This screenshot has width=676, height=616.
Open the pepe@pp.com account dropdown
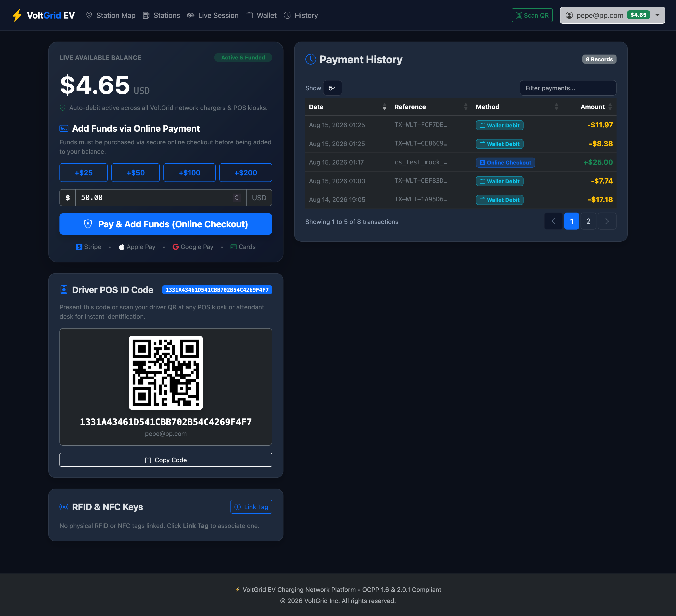point(612,15)
